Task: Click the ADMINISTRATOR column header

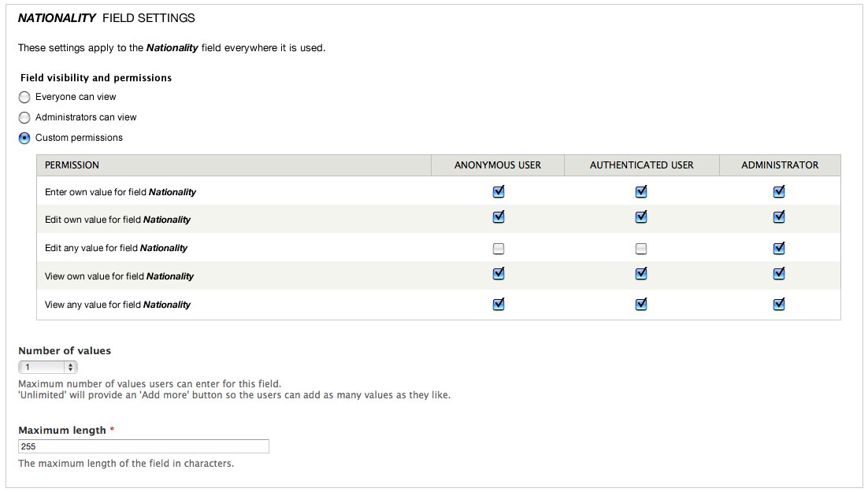Action: tap(780, 165)
